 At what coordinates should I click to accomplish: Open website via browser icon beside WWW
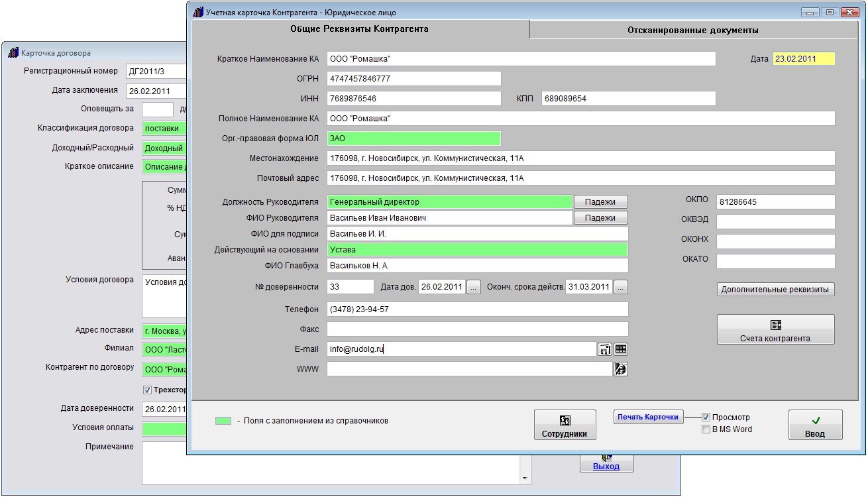(x=620, y=369)
